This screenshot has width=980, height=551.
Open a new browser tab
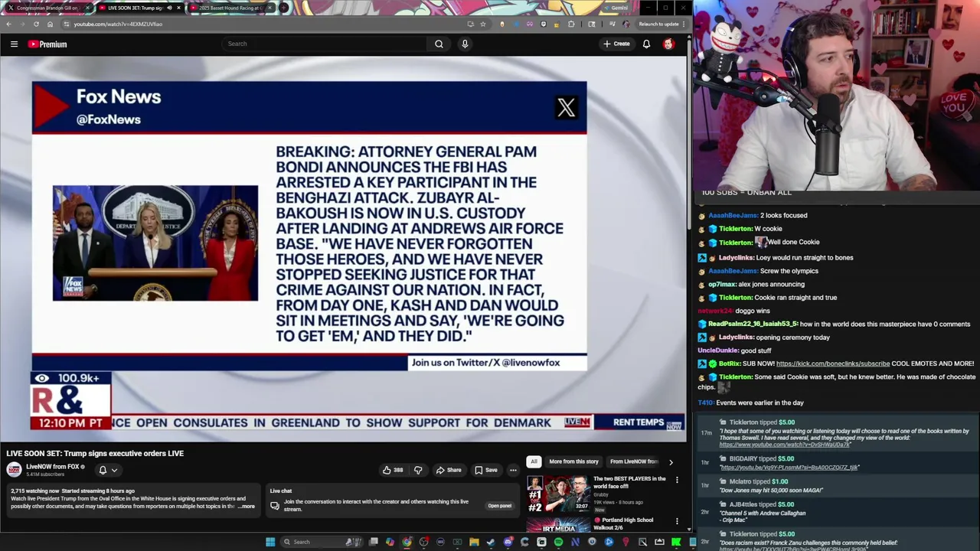pyautogui.click(x=283, y=8)
